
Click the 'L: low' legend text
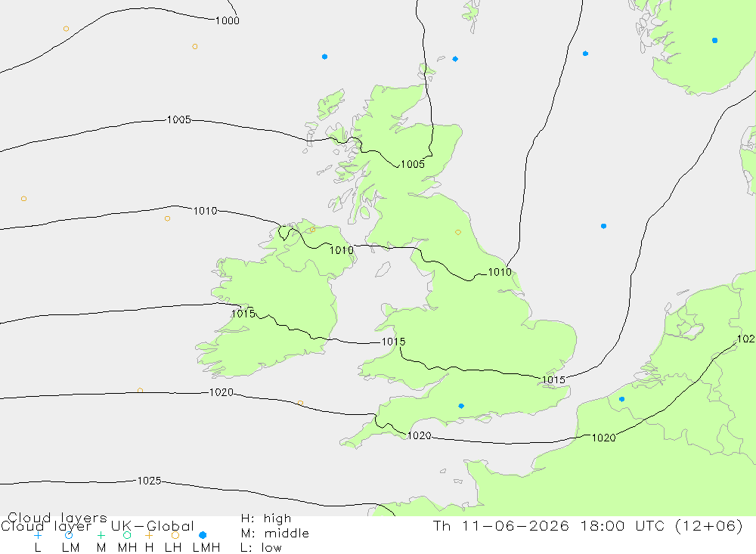(262, 548)
